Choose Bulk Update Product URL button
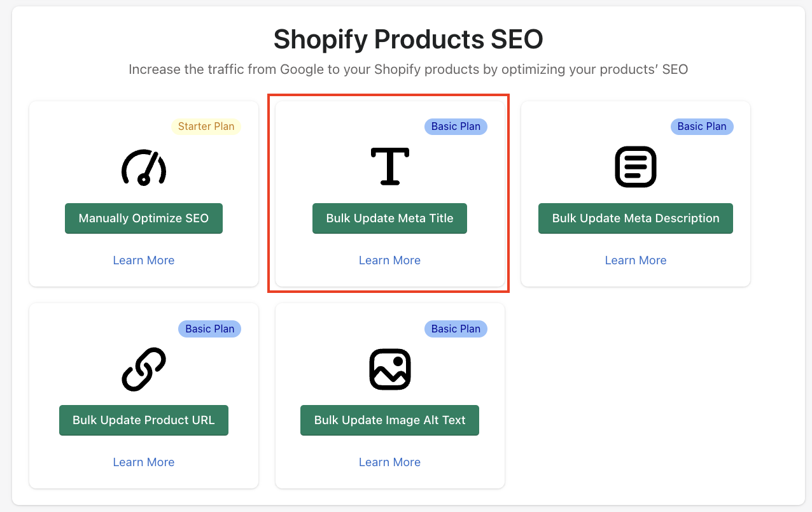This screenshot has width=812, height=512. coord(144,420)
